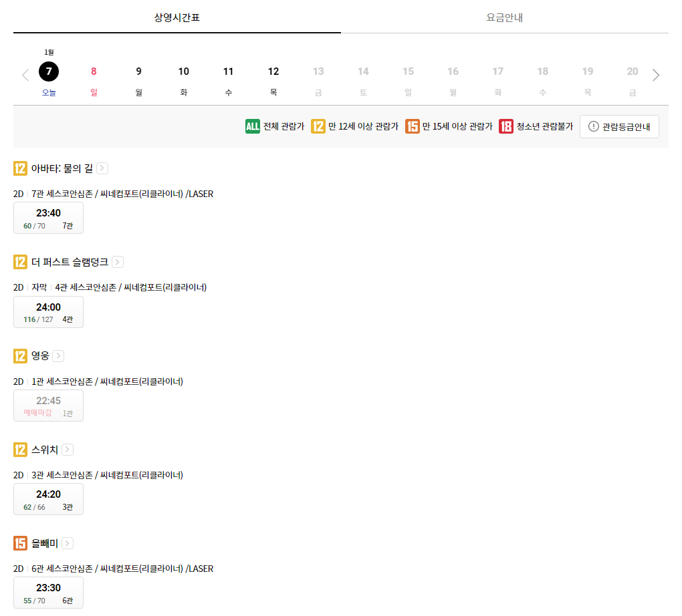
Task: Open the 요금안내 tab
Action: (x=505, y=17)
